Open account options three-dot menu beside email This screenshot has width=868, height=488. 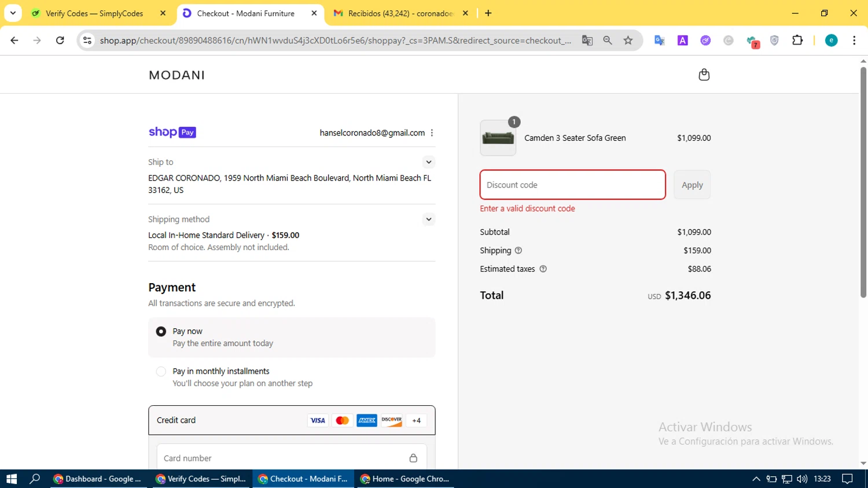point(432,133)
